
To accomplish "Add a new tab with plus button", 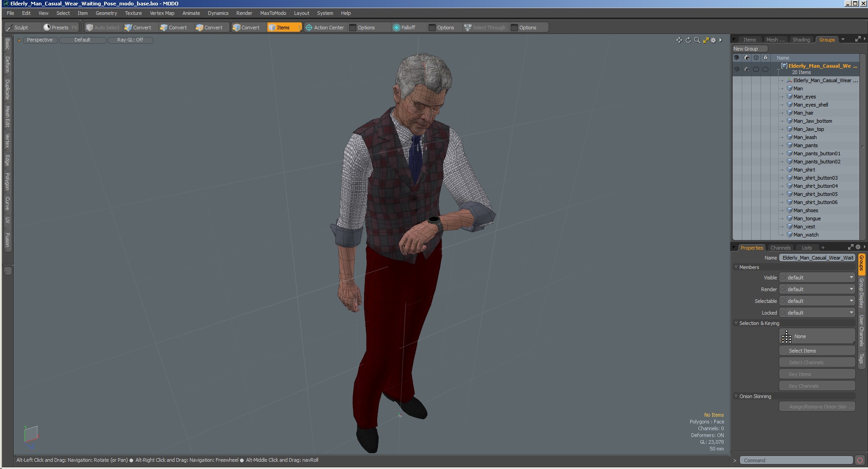I will coord(823,248).
